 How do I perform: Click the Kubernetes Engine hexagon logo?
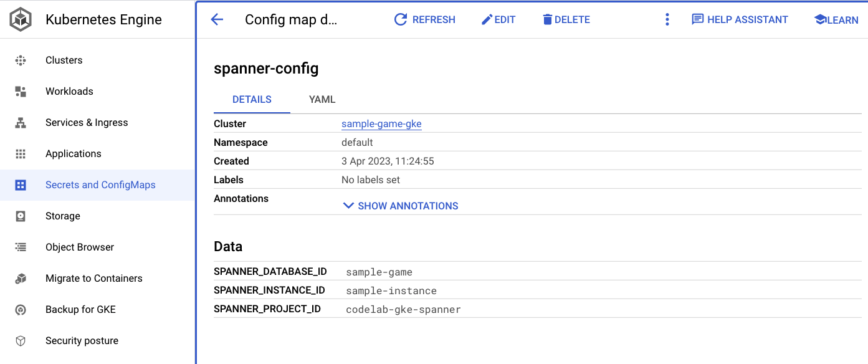point(21,19)
